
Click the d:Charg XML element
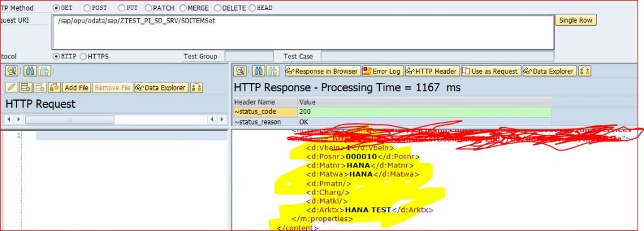coord(328,192)
